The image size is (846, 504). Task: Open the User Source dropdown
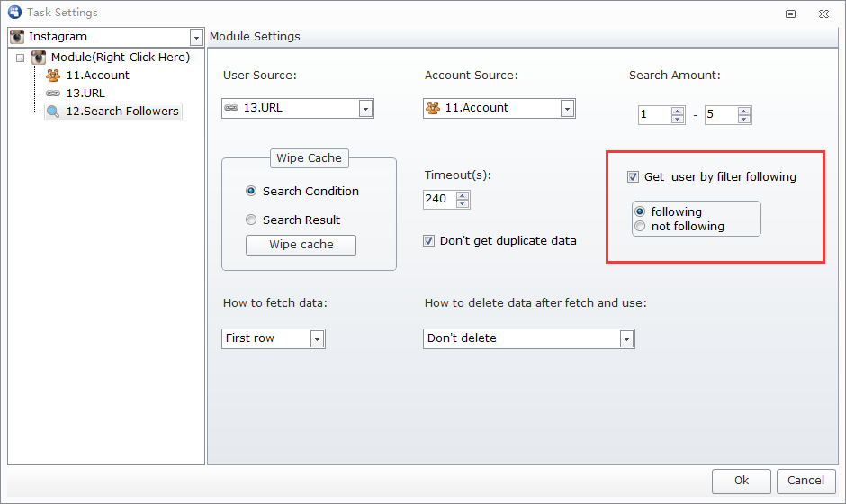(365, 108)
